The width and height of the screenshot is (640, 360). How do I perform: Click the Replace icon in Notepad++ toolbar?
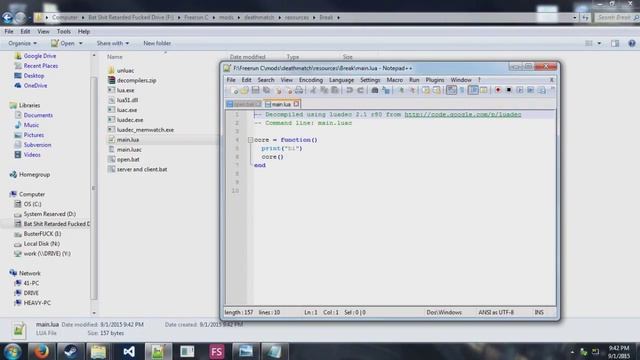click(x=386, y=90)
